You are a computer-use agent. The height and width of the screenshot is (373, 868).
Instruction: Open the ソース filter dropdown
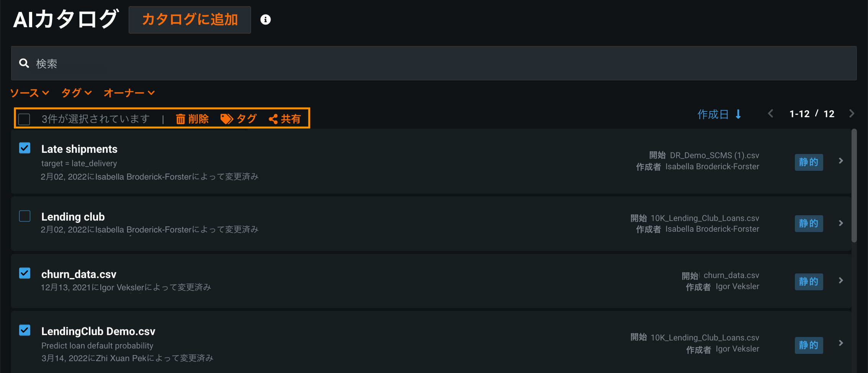coord(29,93)
